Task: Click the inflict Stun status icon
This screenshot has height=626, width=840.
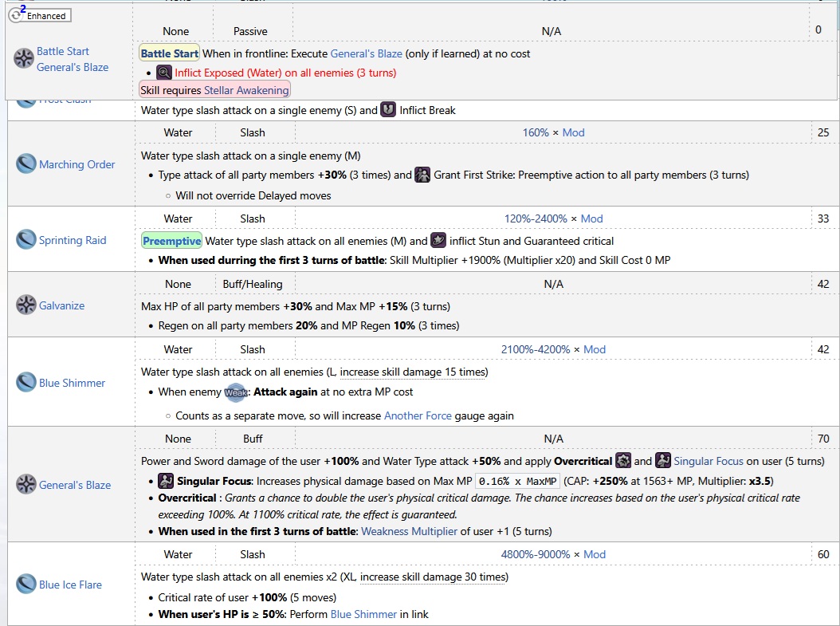Action: pos(438,240)
